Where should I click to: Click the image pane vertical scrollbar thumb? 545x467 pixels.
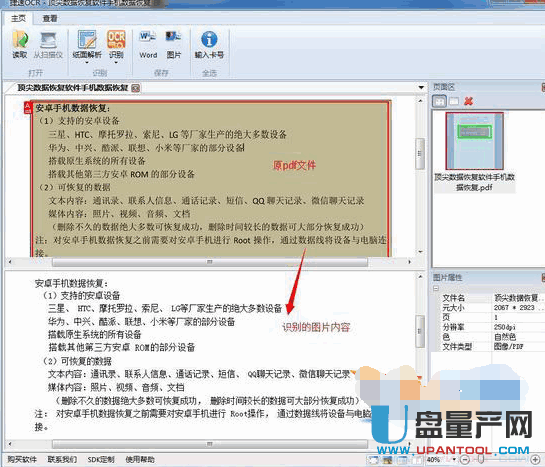pyautogui.click(x=420, y=154)
